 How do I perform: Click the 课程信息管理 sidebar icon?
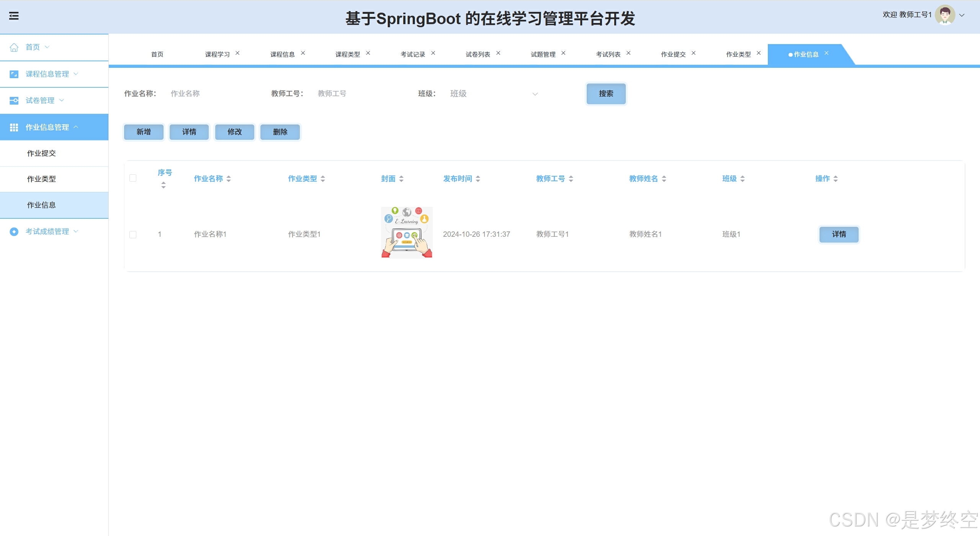(x=14, y=74)
